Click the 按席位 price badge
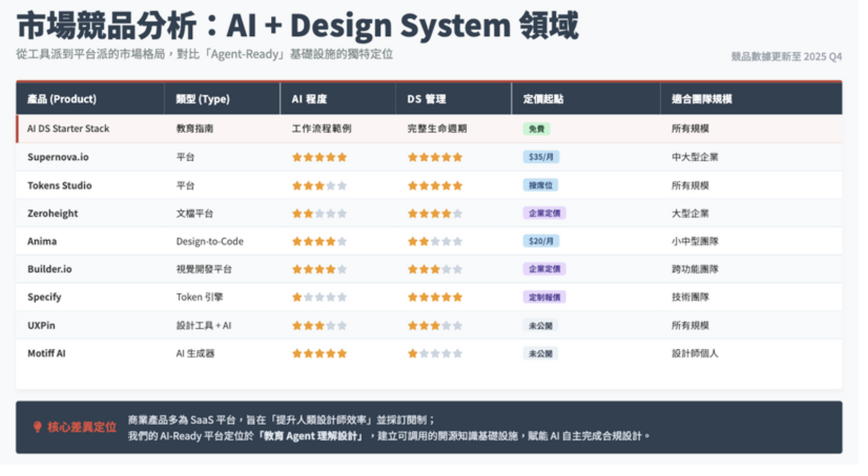868x476 pixels. [x=541, y=185]
